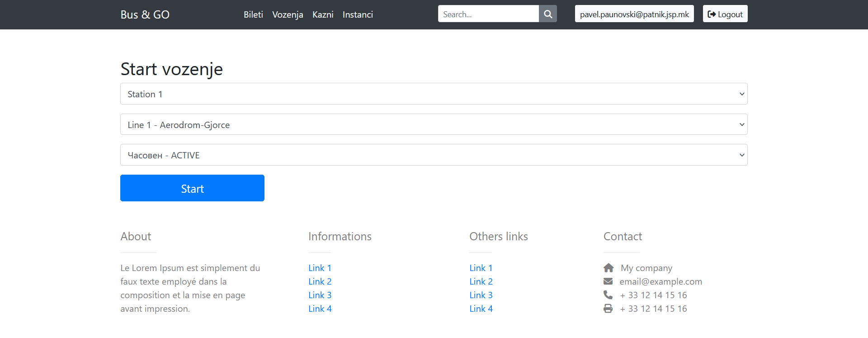Open Link 1 under Informations

pos(320,268)
